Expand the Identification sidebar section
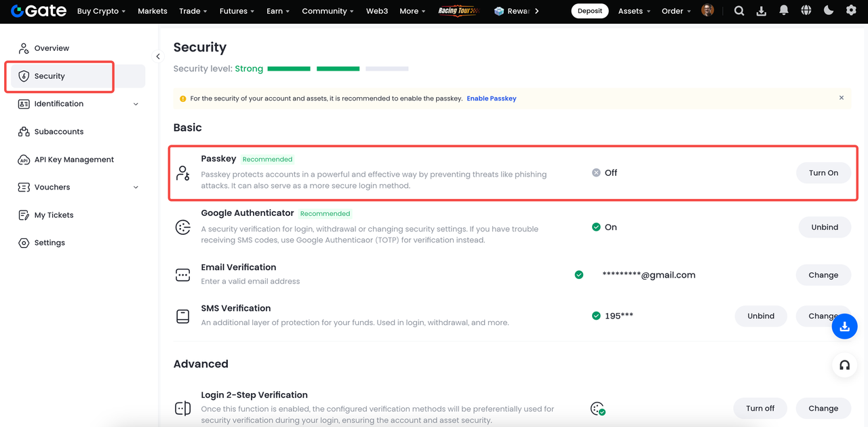The height and width of the screenshot is (427, 868). [x=77, y=104]
